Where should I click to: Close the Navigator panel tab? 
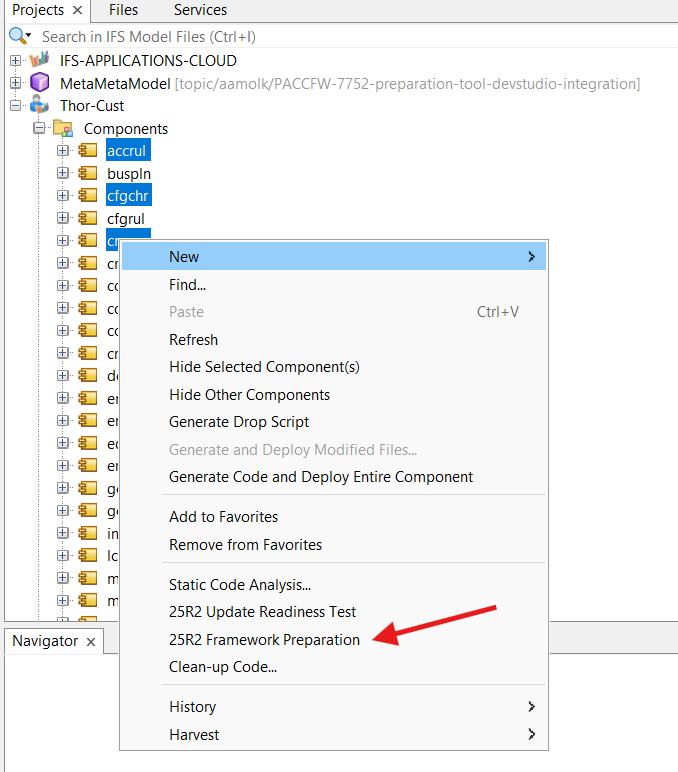pos(91,642)
